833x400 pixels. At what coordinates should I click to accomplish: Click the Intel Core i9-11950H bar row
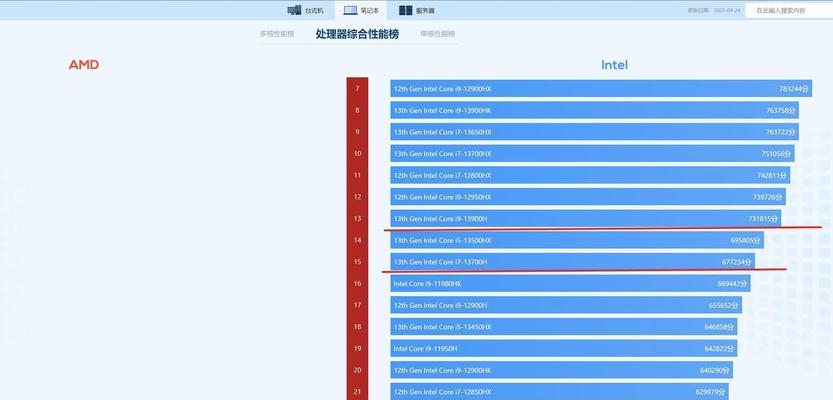click(x=564, y=348)
